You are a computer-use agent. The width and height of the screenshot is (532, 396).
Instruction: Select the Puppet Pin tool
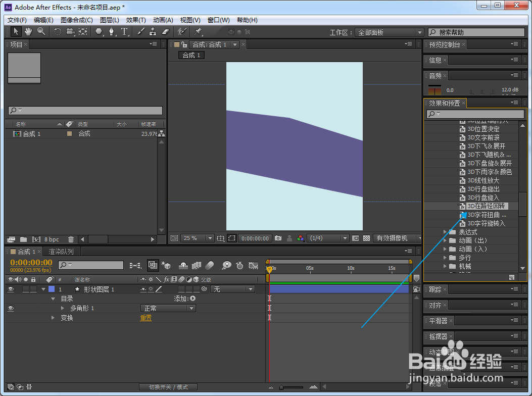pyautogui.click(x=198, y=32)
